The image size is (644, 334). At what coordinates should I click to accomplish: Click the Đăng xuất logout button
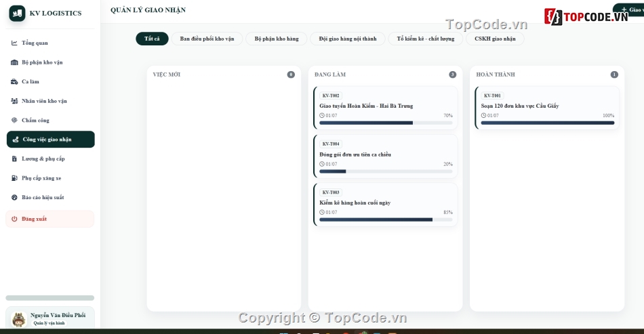49,219
